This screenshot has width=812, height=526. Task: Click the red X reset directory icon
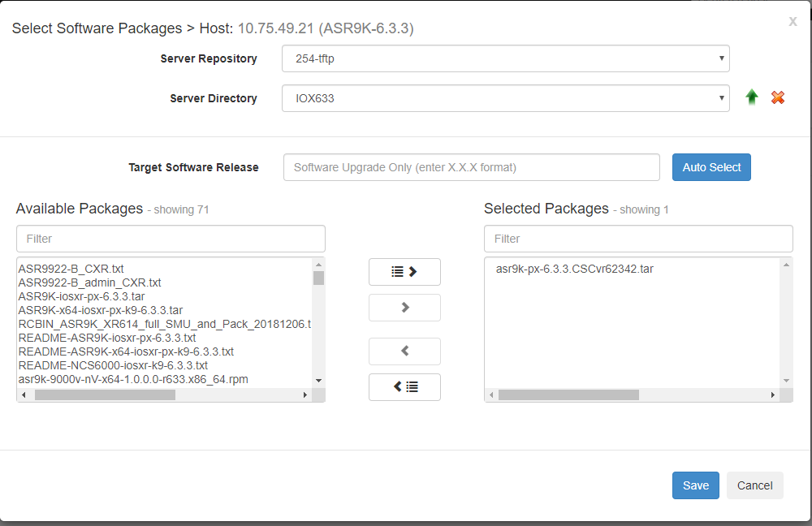[778, 97]
